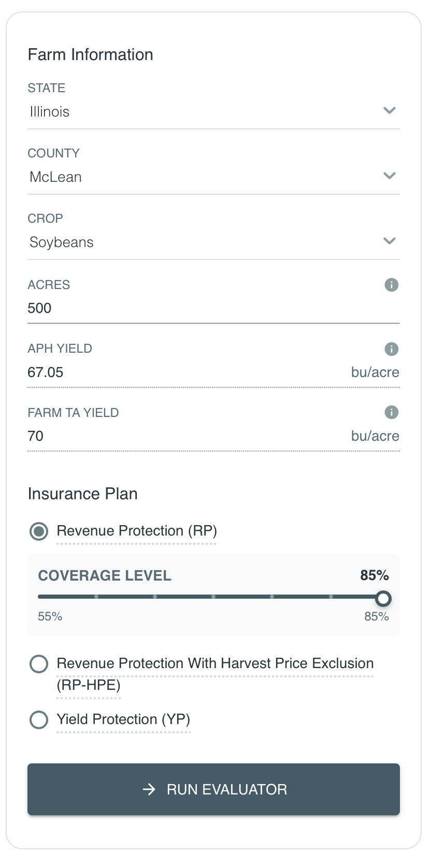Open the State dropdown showing Illinois
The width and height of the screenshot is (432, 868).
[x=213, y=111]
